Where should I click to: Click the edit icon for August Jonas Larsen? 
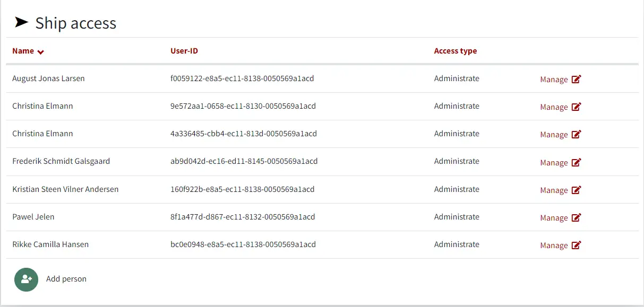(576, 80)
